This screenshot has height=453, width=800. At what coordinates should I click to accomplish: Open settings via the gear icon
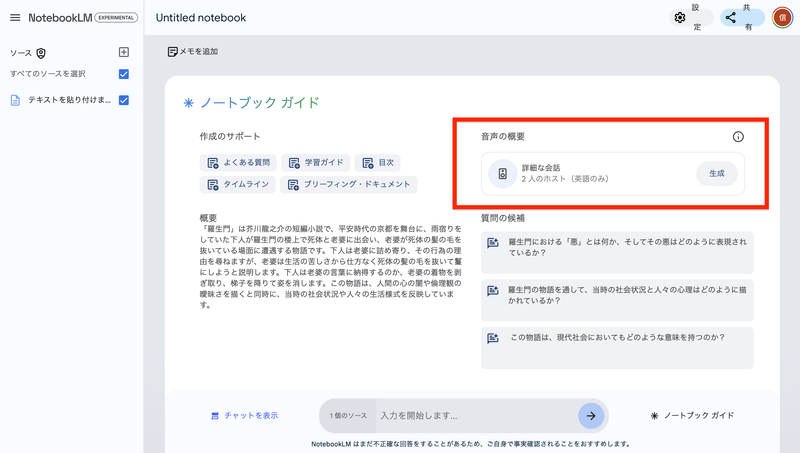680,18
